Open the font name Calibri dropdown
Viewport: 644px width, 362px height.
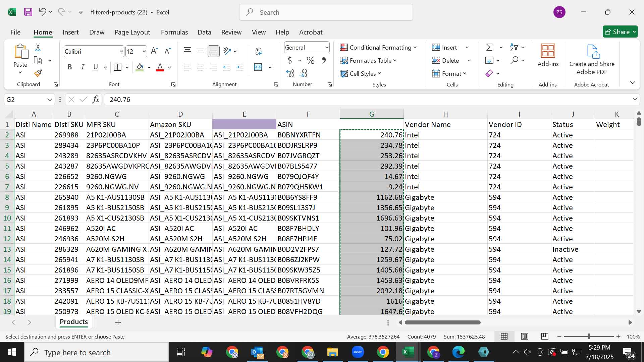click(121, 52)
